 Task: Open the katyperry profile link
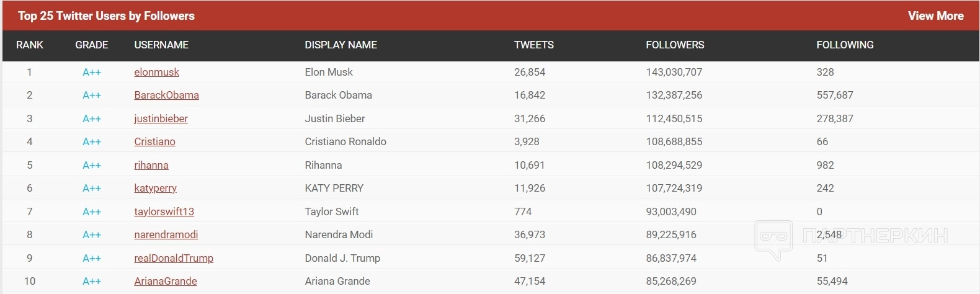155,188
